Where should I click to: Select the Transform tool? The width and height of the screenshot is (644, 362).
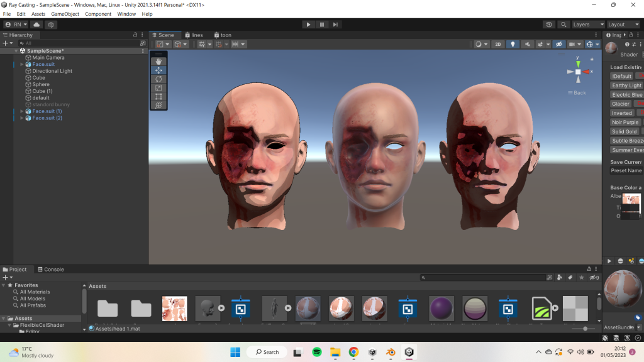(x=158, y=105)
